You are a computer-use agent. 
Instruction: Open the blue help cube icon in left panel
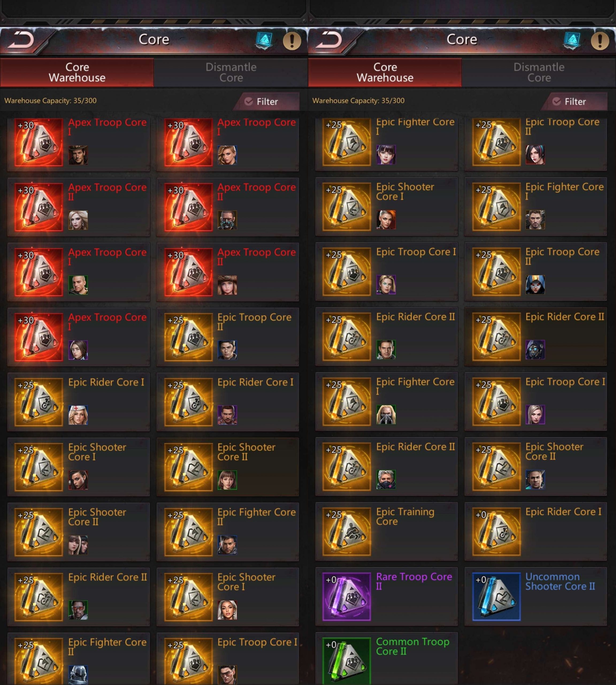[264, 41]
